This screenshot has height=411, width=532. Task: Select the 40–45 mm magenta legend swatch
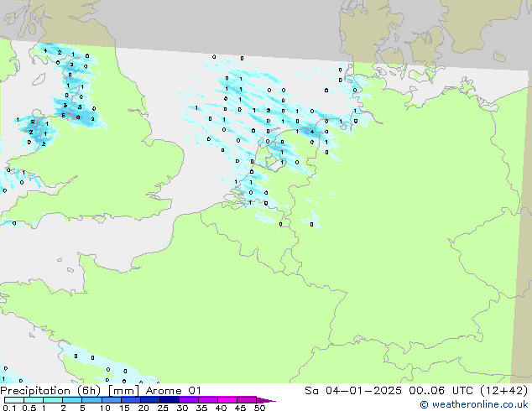[x=227, y=400]
